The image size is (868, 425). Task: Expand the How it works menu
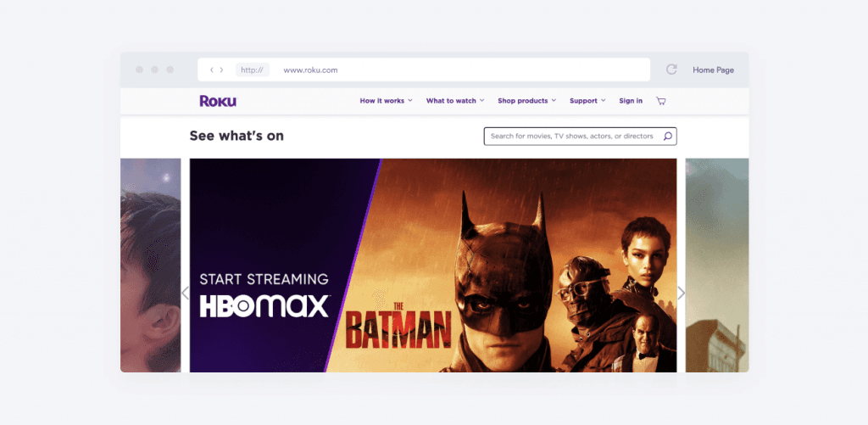pos(386,101)
